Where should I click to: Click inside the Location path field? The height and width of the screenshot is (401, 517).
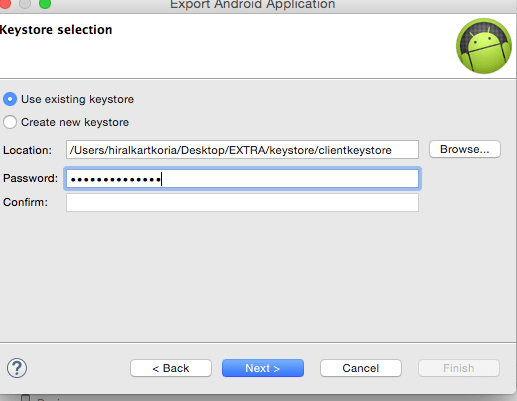(242, 150)
